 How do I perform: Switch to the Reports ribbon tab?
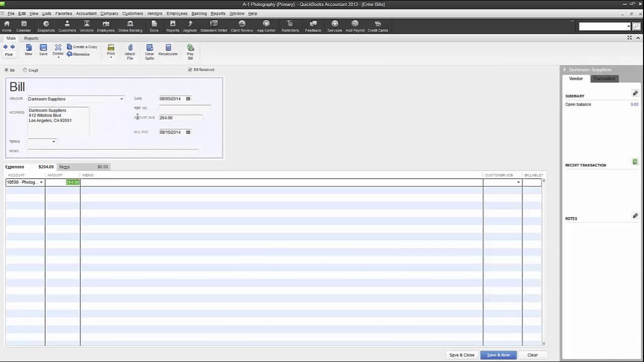coord(31,38)
